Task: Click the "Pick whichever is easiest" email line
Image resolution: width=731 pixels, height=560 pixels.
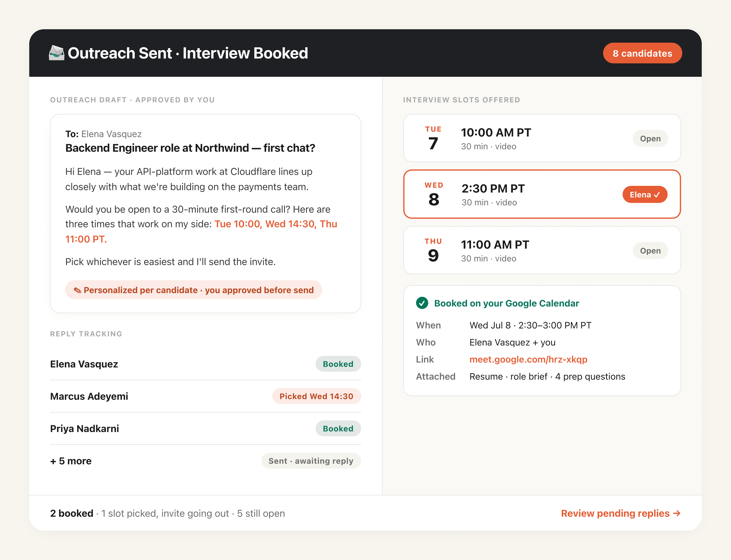Action: coord(170,262)
